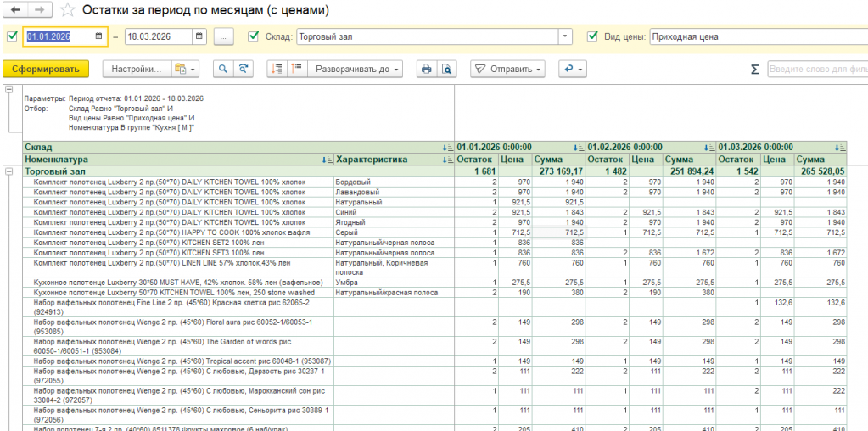Expand the Разворачивать до menu
The width and height of the screenshot is (868, 431).
(x=354, y=69)
